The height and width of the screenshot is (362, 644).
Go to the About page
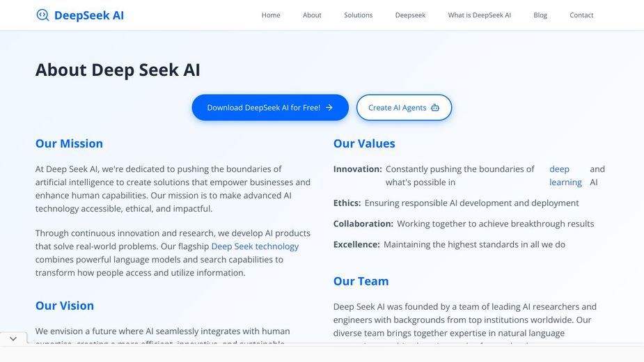point(312,15)
